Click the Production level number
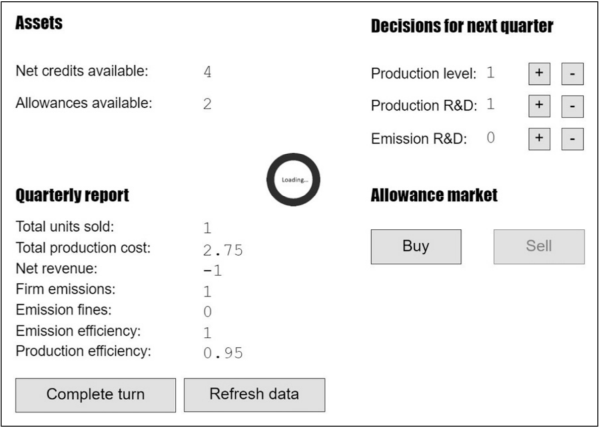 coord(491,72)
